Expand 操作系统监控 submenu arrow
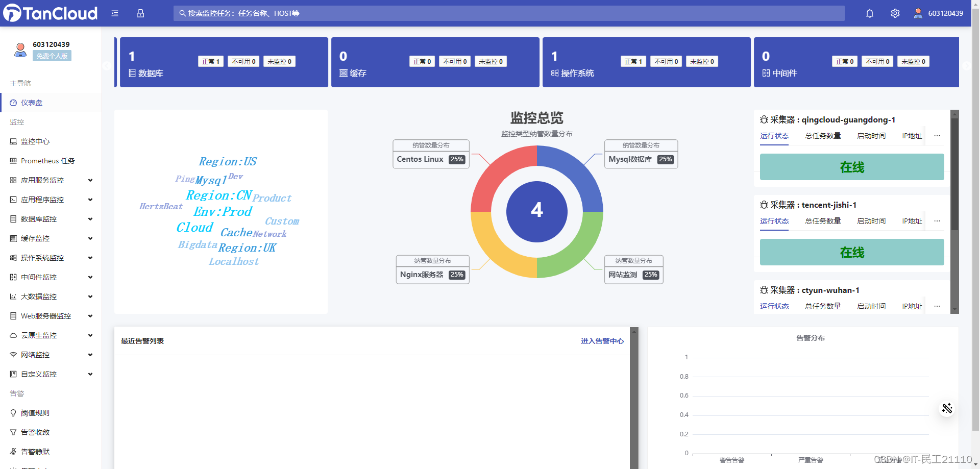This screenshot has width=980, height=469. tap(90, 258)
